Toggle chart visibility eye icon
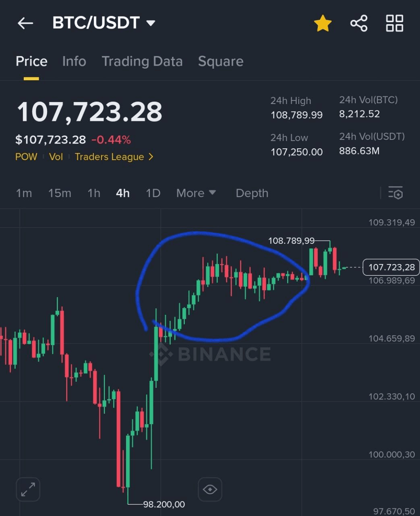Image resolution: width=420 pixels, height=516 pixels. (x=210, y=489)
